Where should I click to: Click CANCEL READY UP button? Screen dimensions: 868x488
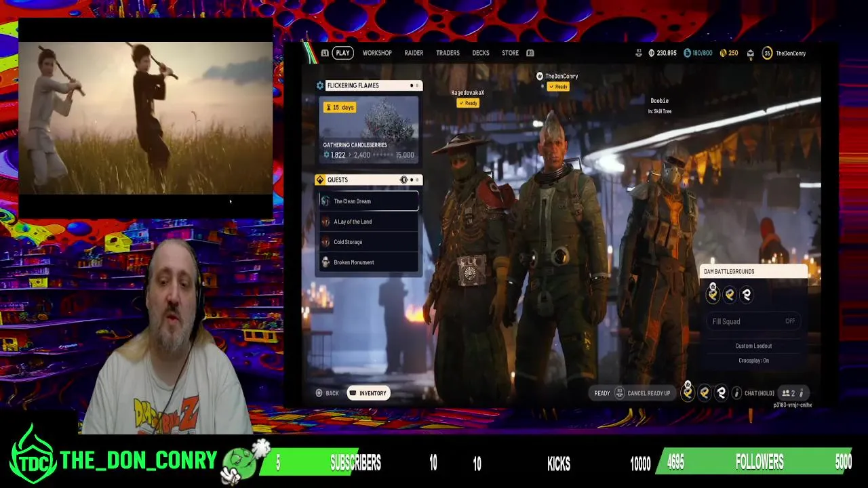(643, 393)
